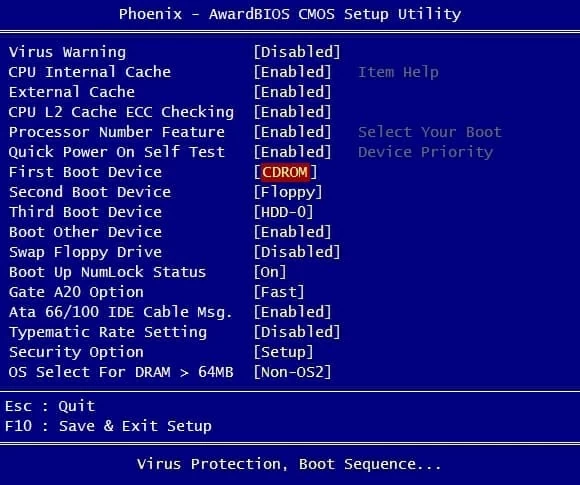Viewport: 580px width, 485px height.
Task: Click F10 Save & Exit Setup
Action: coord(108,426)
